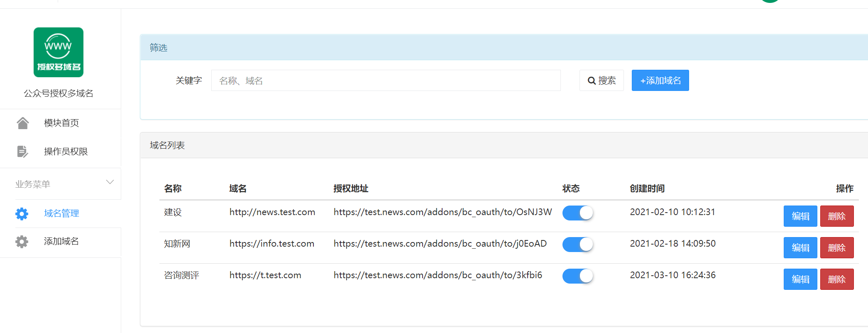
Task: Edit the 知新网 domain entry
Action: (800, 248)
